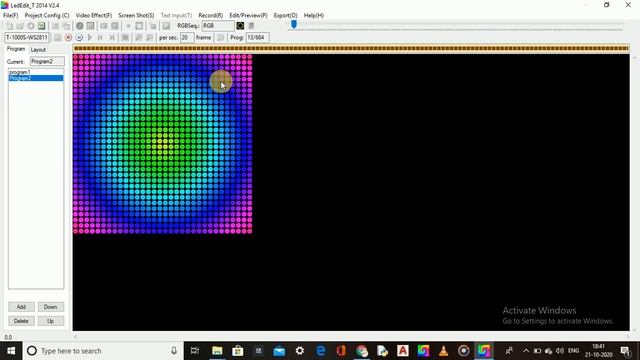The height and width of the screenshot is (360, 640).
Task: Click the Current program name field
Action: coord(47,61)
